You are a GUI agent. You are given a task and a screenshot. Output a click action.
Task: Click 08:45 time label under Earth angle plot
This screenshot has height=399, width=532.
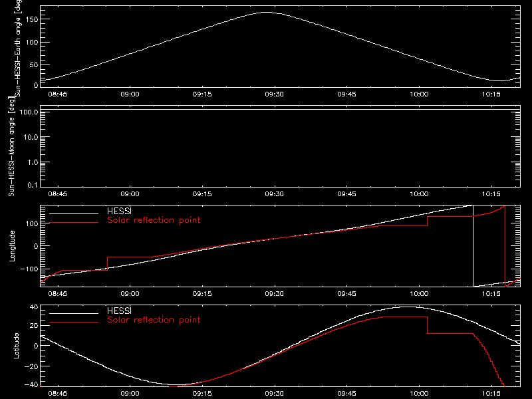point(58,94)
